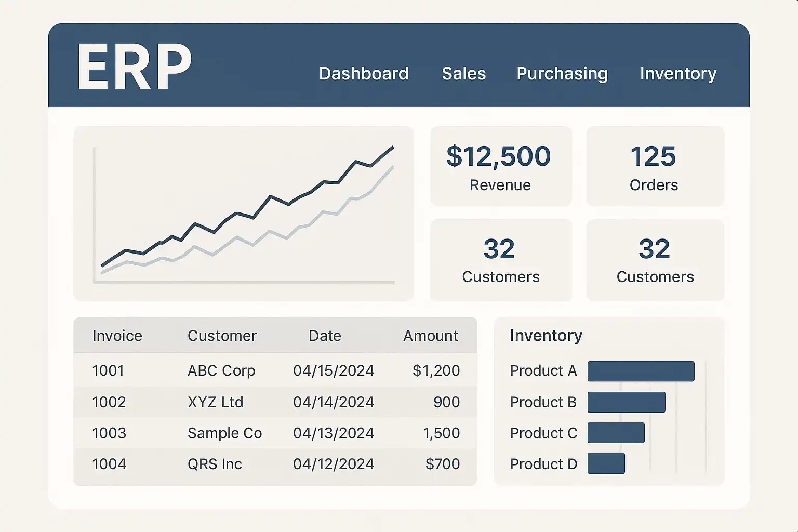Screen dimensions: 798x532
Task: Select Inventory in the top navigation bar
Action: pos(678,74)
